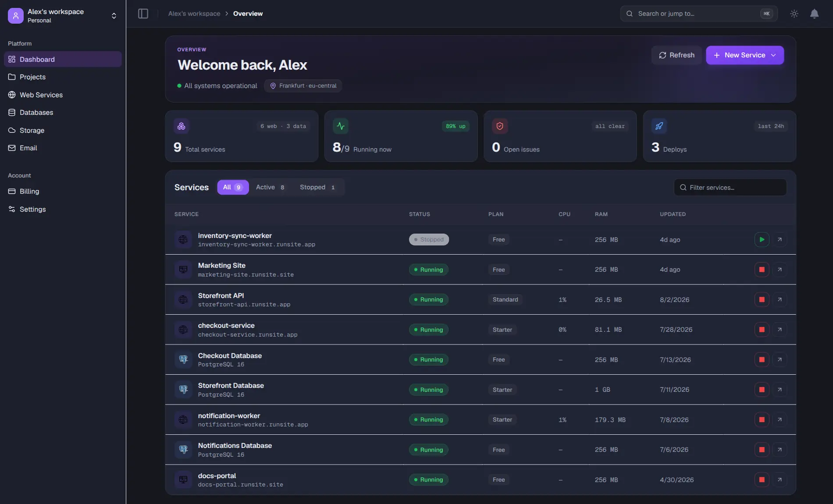Stop the Checkout Database service
The image size is (833, 504).
[762, 360]
